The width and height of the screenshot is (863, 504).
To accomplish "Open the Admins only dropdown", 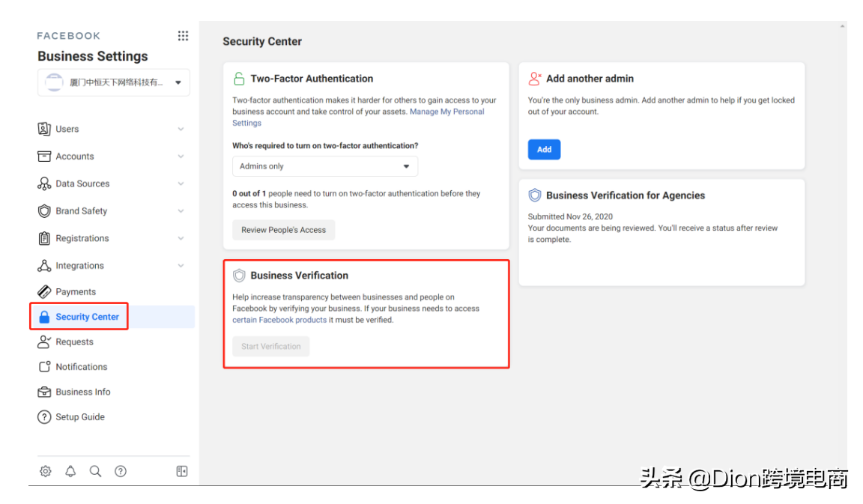I will click(x=324, y=166).
